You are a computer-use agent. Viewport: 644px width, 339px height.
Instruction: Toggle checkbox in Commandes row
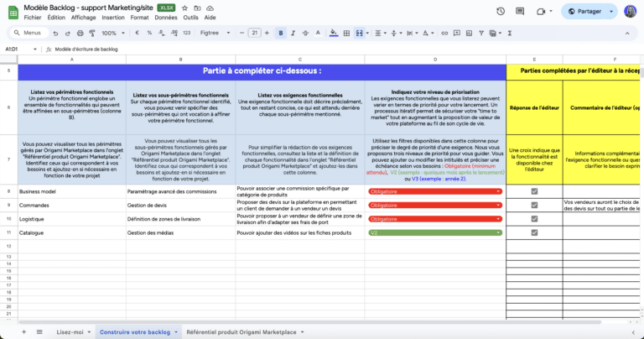(534, 205)
